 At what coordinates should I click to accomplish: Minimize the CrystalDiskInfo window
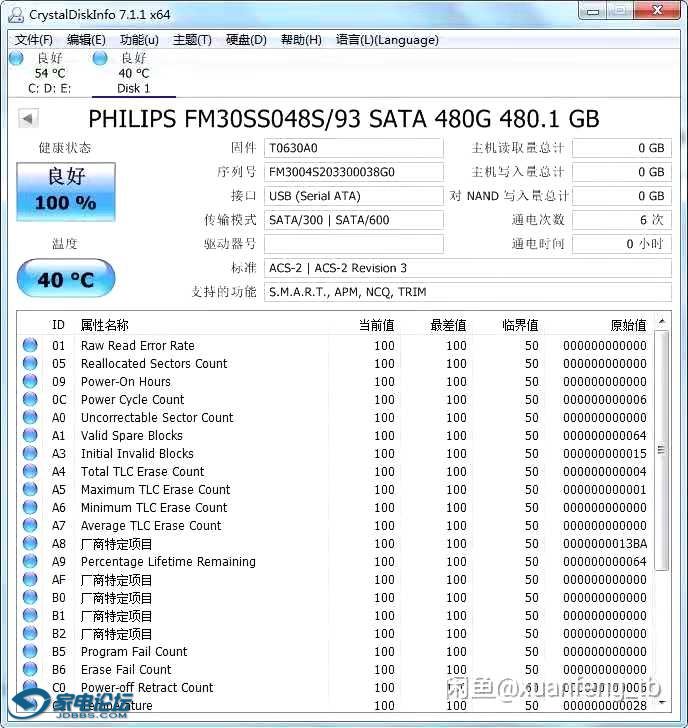(x=592, y=11)
